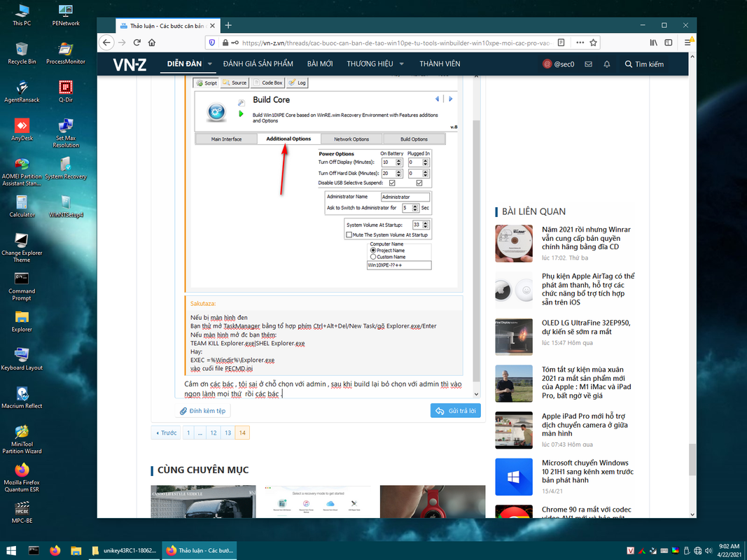The image size is (747, 560).
Task: Click reply editor scroll down arrow
Action: [476, 394]
